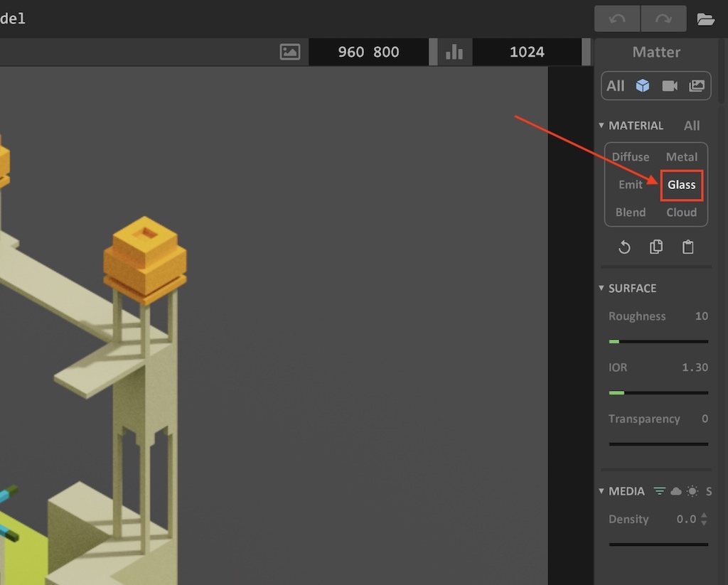
Task: Click the cloud icon in Media
Action: [x=676, y=491]
